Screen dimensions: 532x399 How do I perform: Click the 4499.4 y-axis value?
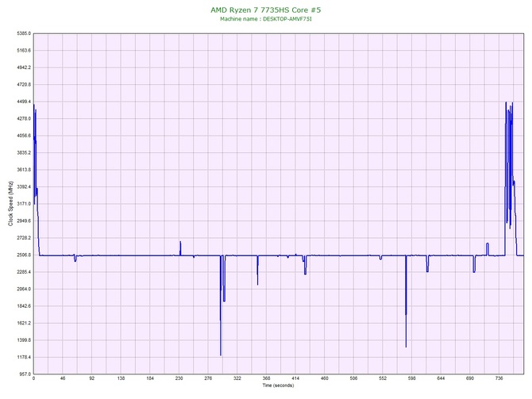[24, 102]
